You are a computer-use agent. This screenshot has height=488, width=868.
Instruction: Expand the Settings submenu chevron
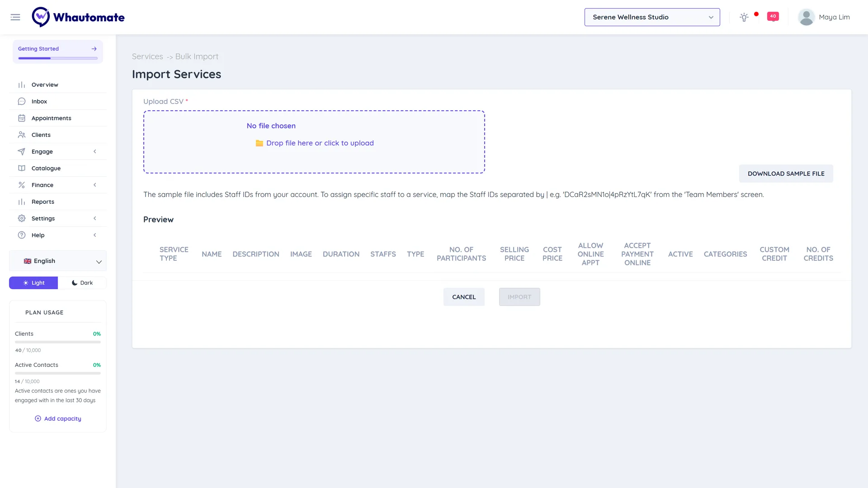point(95,219)
